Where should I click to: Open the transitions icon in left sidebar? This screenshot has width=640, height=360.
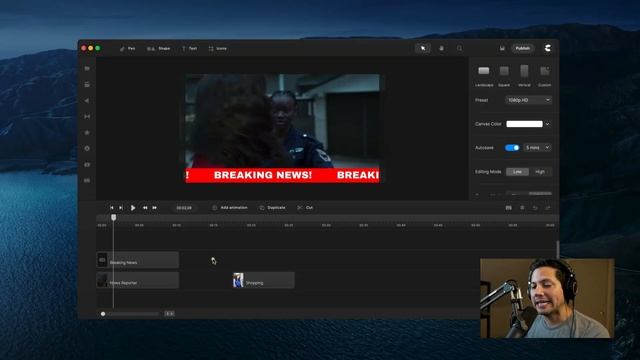click(x=87, y=116)
